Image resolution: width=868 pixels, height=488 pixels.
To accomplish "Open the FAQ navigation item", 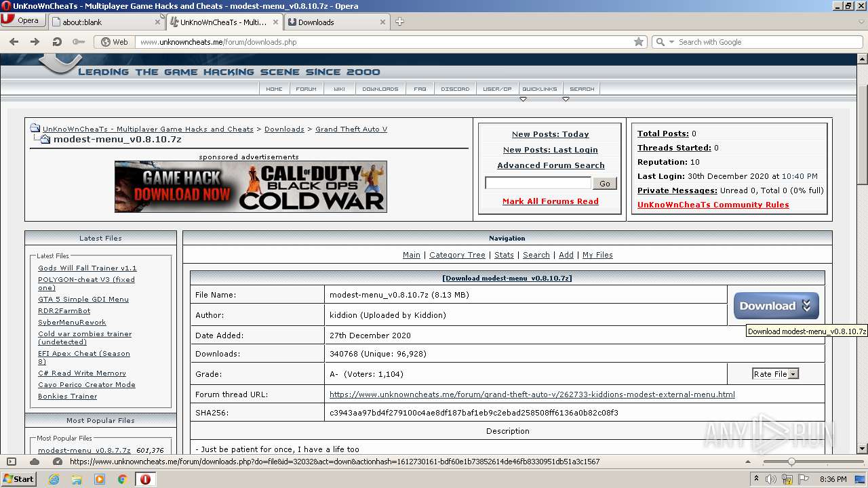I will point(420,89).
